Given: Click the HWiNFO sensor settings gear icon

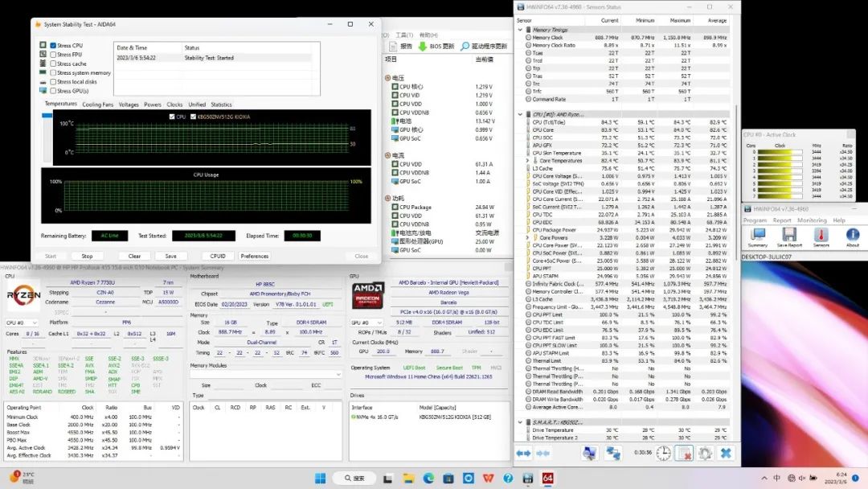Looking at the screenshot, I should point(705,453).
